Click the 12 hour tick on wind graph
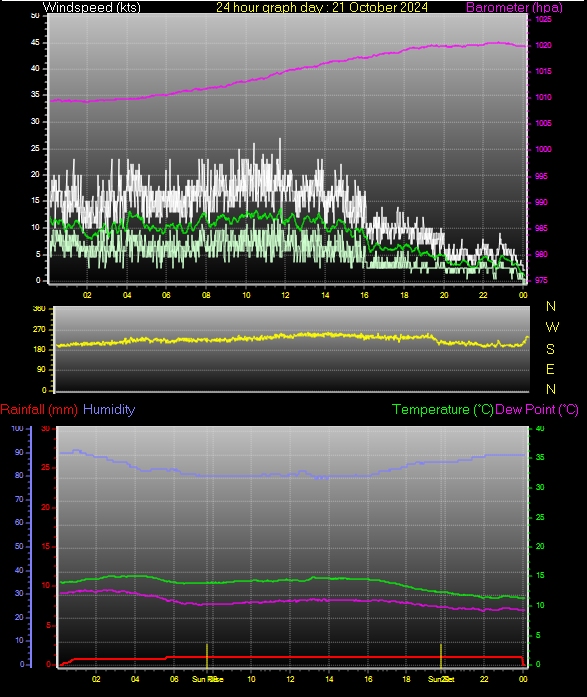The height and width of the screenshot is (697, 587). [x=285, y=295]
